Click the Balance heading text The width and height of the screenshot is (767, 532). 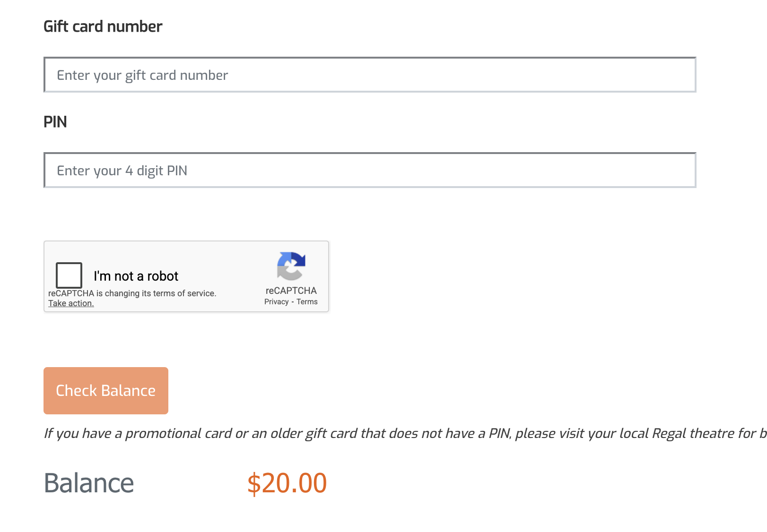(89, 483)
